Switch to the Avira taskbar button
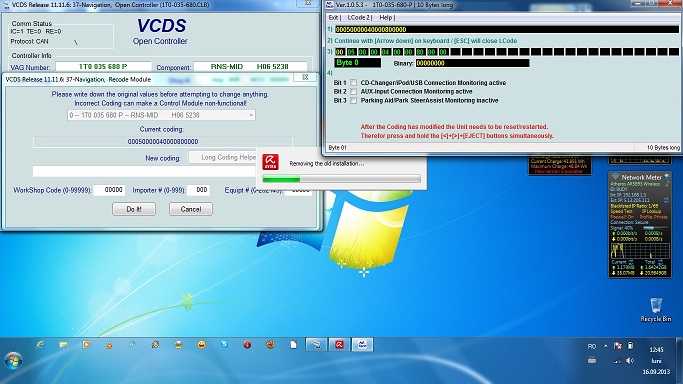The image size is (683, 384). (x=339, y=345)
